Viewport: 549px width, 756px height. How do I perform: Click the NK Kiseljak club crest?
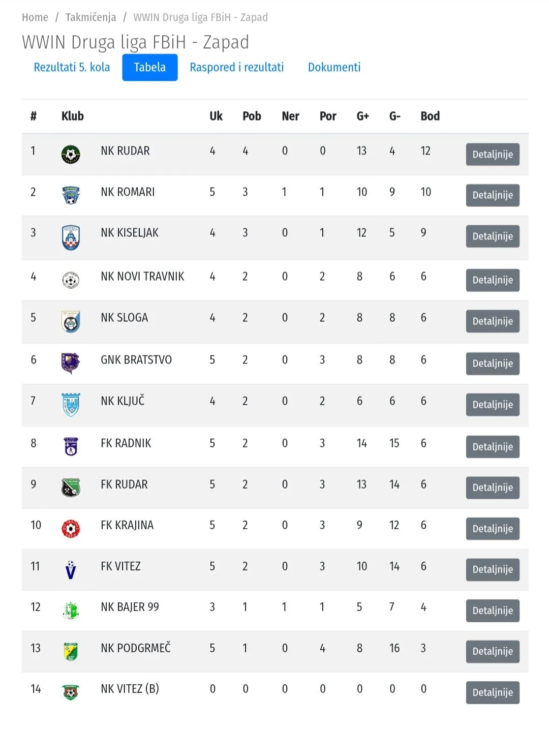point(71,237)
